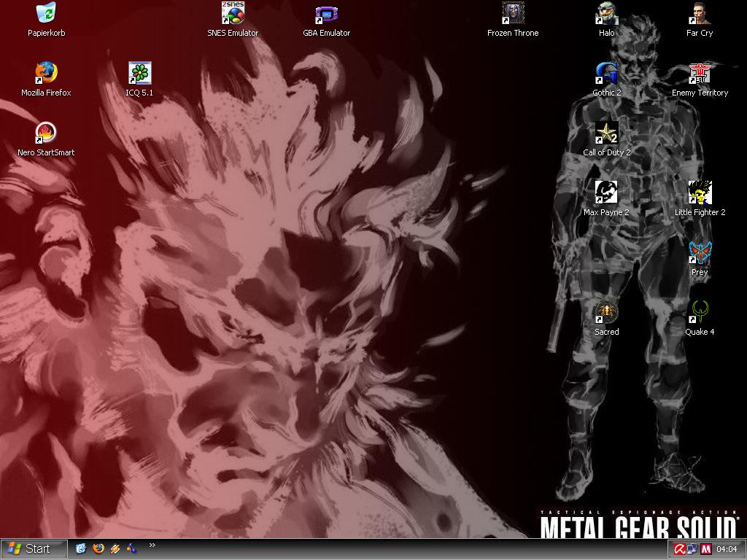Click the blue molecule-shaped Quick Launch icon

pos(131,548)
